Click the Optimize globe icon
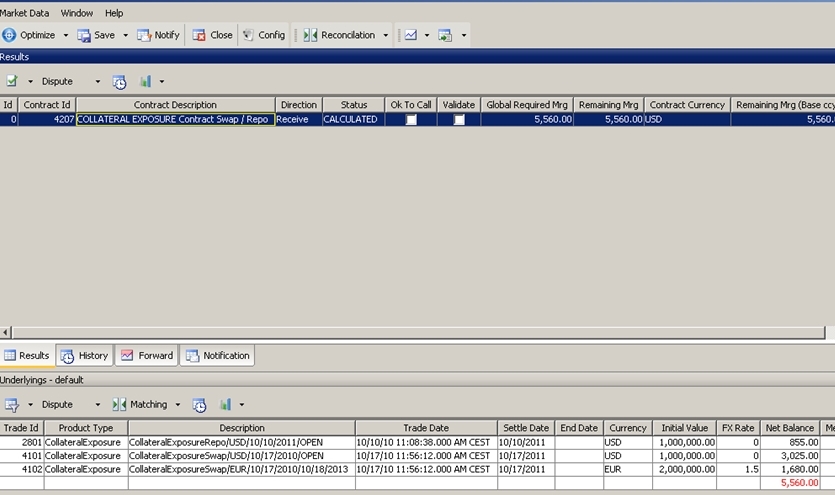Image resolution: width=835 pixels, height=495 pixels. [x=9, y=35]
